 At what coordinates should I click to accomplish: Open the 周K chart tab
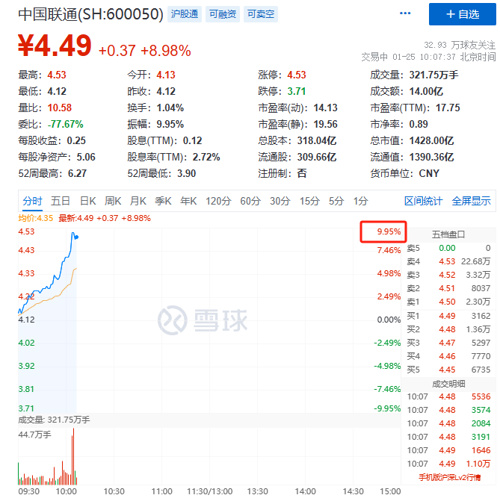[x=113, y=201]
